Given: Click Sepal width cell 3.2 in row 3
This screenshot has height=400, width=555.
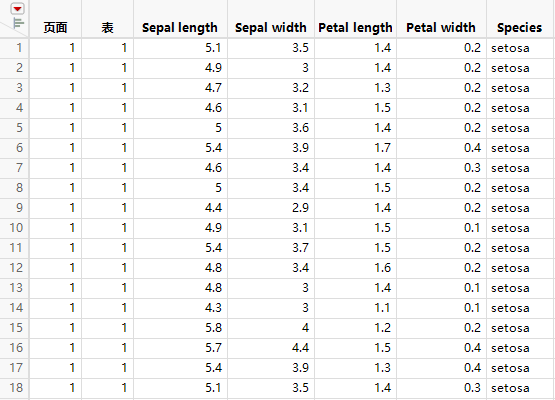Looking at the screenshot, I should click(271, 88).
